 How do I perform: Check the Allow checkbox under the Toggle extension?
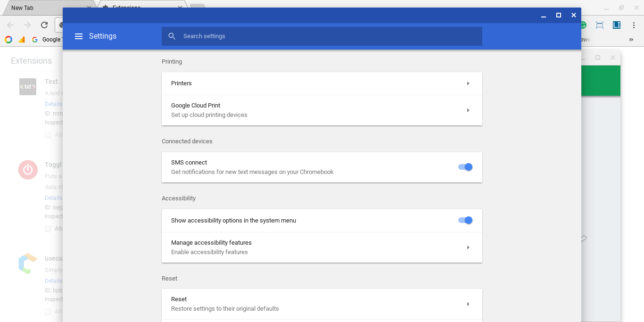(x=48, y=229)
